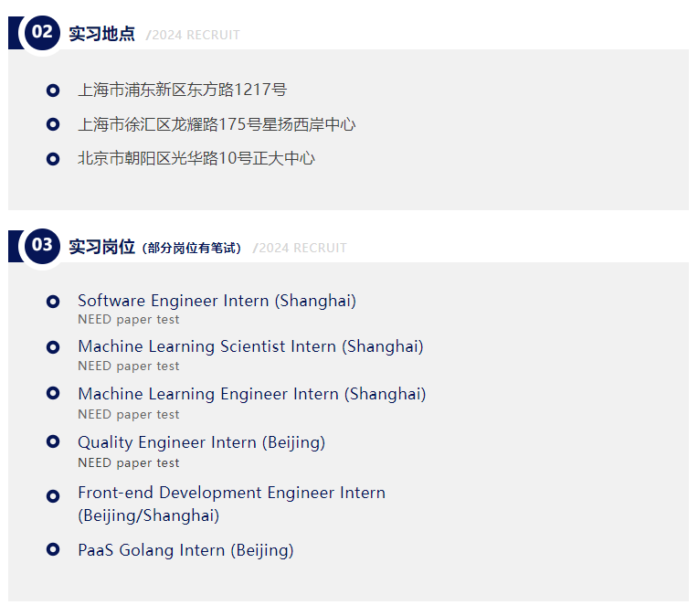
Task: Click the 03 section number badge
Action: [x=42, y=246]
